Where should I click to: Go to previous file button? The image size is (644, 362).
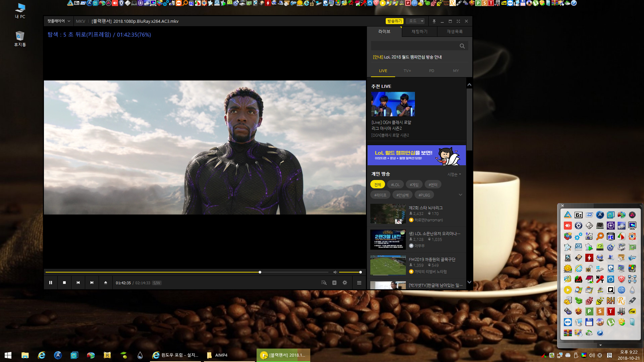click(x=78, y=283)
